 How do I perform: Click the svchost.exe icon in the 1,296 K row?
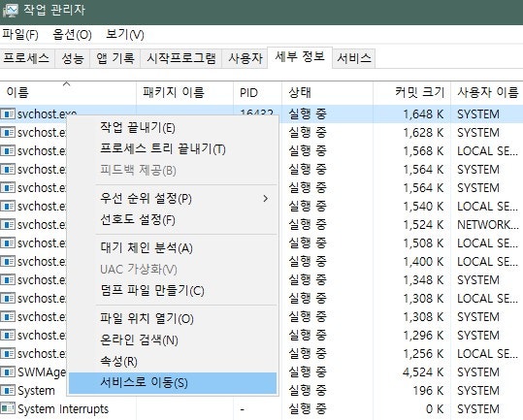pos(8,335)
